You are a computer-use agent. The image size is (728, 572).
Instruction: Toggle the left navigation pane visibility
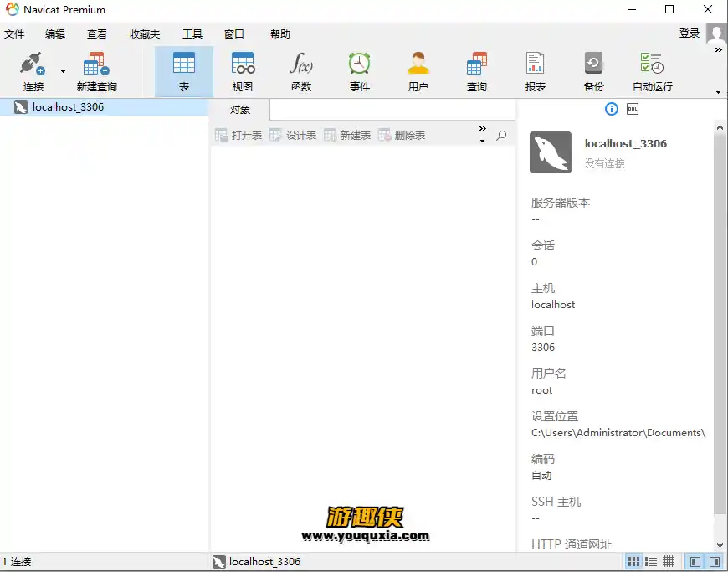(x=695, y=562)
